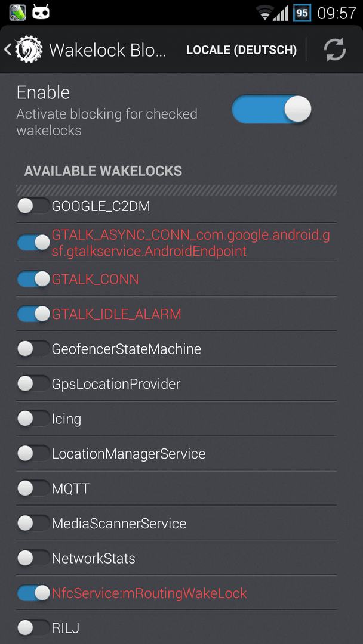Viewport: 363px width, 644px height.
Task: Tap the CyanogenMod cid notification icon
Action: pyautogui.click(x=41, y=13)
